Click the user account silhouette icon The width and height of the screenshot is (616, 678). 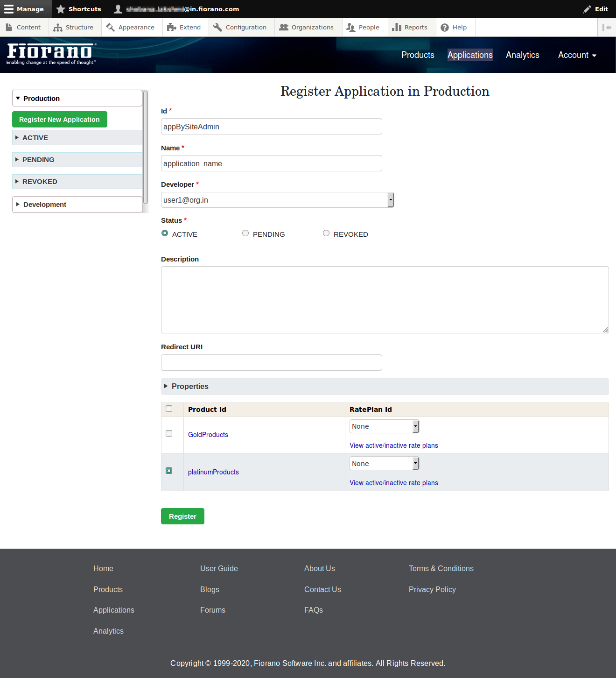(118, 9)
